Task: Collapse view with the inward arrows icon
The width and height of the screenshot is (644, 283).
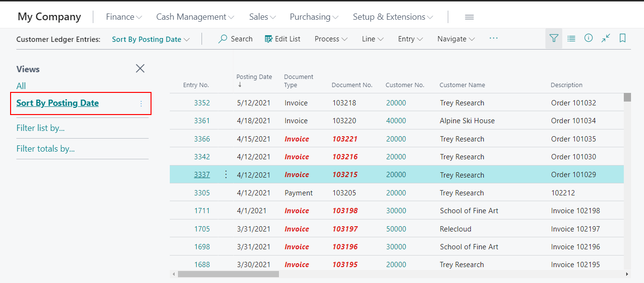Action: pyautogui.click(x=606, y=38)
